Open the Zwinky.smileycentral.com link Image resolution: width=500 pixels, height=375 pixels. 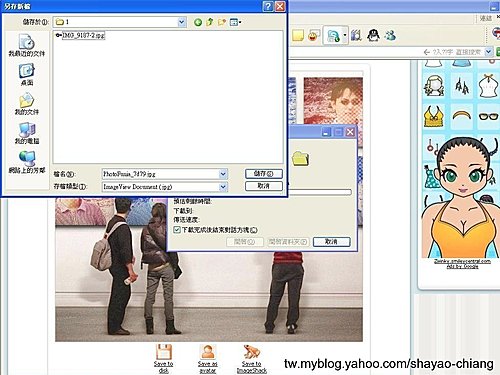coord(462,261)
